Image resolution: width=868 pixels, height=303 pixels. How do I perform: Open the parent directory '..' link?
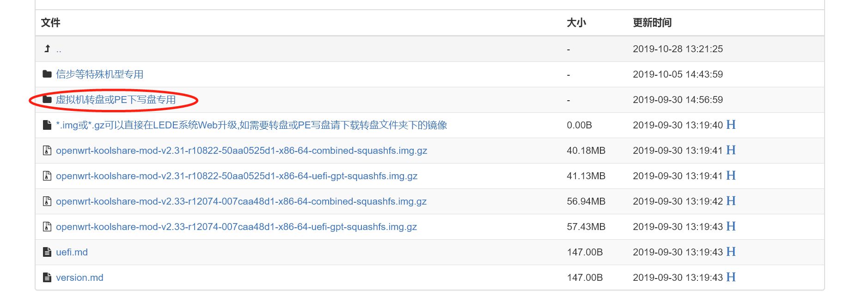pos(59,49)
